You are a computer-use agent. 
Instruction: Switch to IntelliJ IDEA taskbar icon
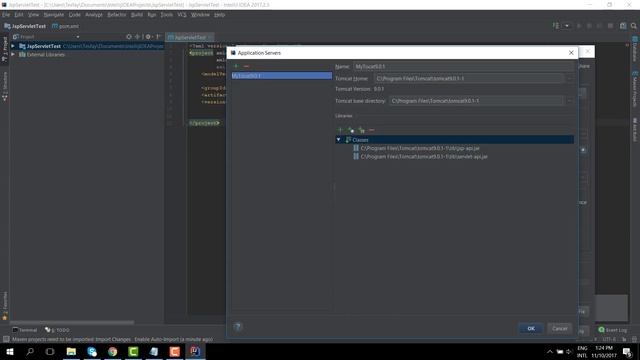(x=195, y=351)
